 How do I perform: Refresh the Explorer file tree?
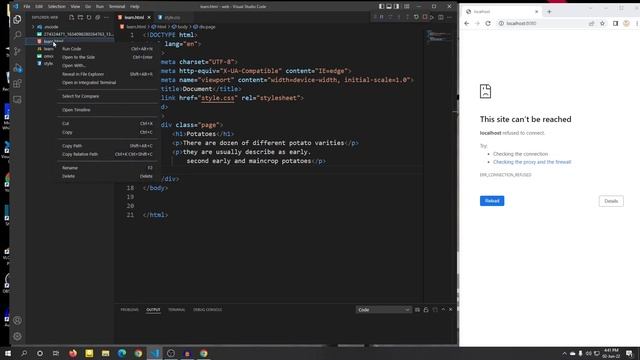(x=89, y=18)
